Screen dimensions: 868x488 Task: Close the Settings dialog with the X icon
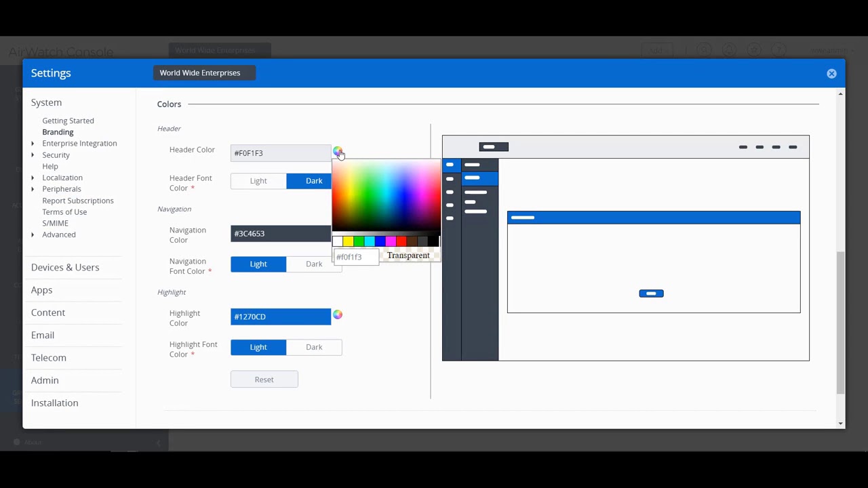point(831,73)
